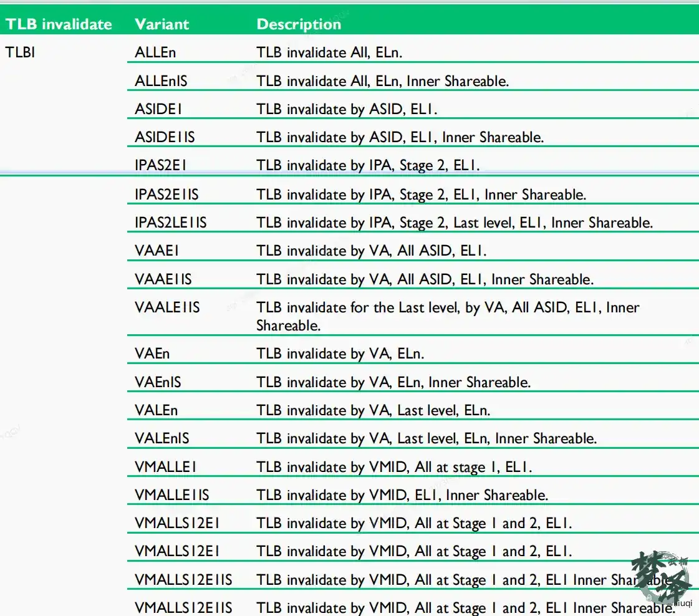This screenshot has width=699, height=616.
Task: Click description "TLB invalidate by ASID, EL1."
Action: [346, 109]
